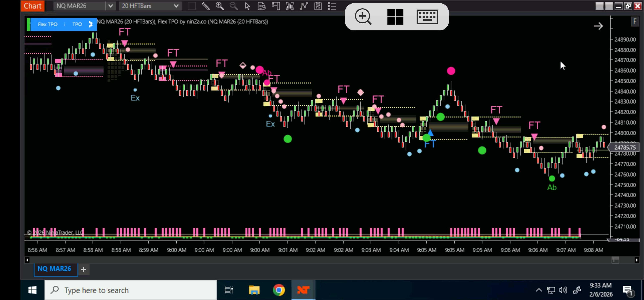Open Chart Properties list icon
This screenshot has height=300, width=644.
coord(332,6)
